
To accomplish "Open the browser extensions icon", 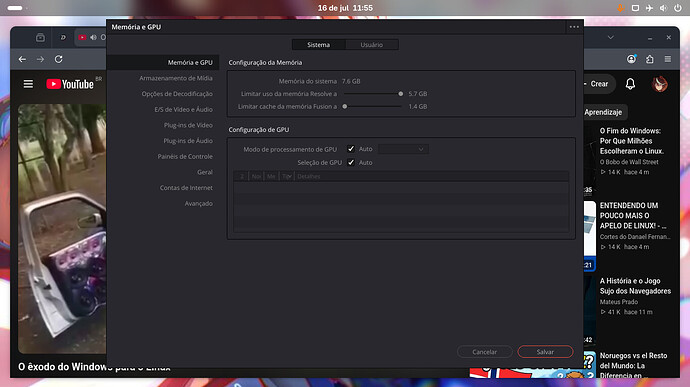I will pos(650,59).
